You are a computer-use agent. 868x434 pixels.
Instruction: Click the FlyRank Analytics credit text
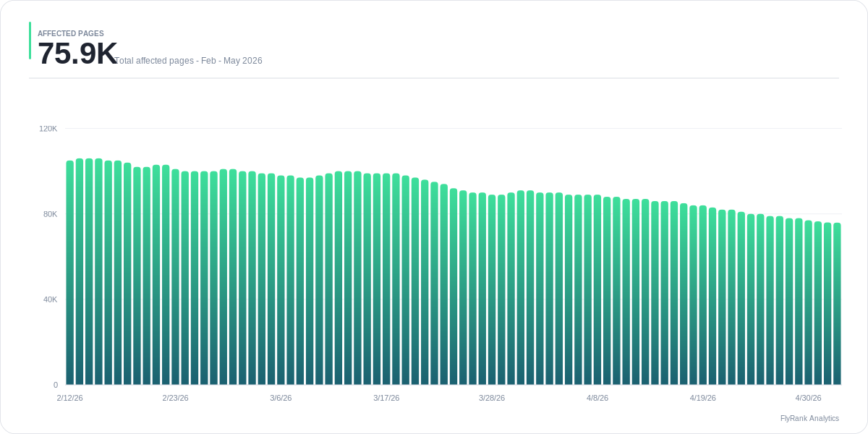[x=809, y=419]
